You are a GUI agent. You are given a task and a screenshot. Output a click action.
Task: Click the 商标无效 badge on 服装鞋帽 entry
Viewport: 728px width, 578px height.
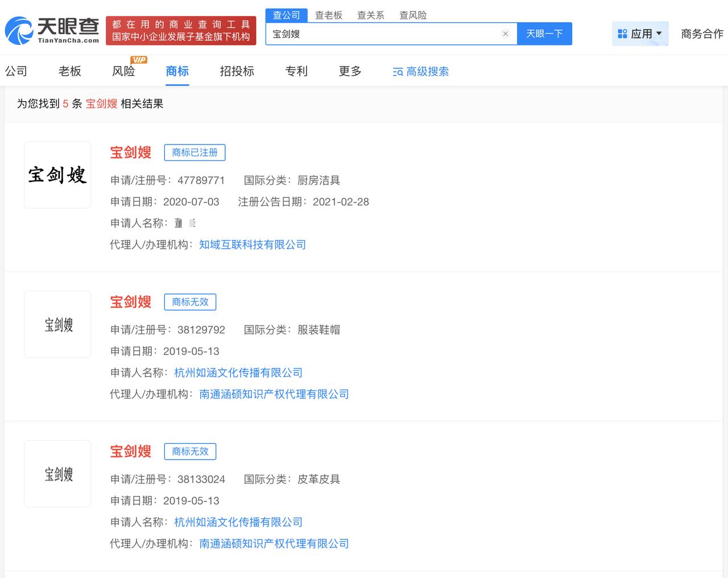[190, 302]
